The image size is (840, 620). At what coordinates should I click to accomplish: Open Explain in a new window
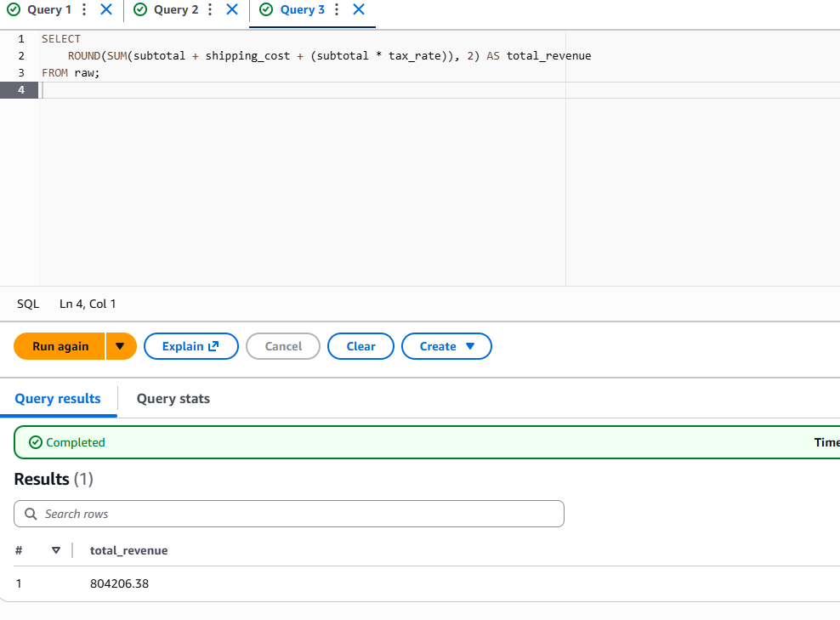190,346
